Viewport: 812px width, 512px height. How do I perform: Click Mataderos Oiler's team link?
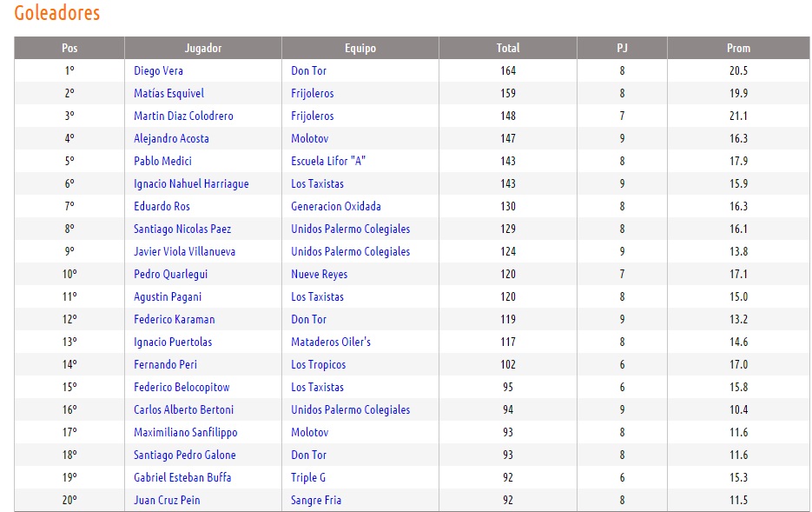click(x=330, y=342)
